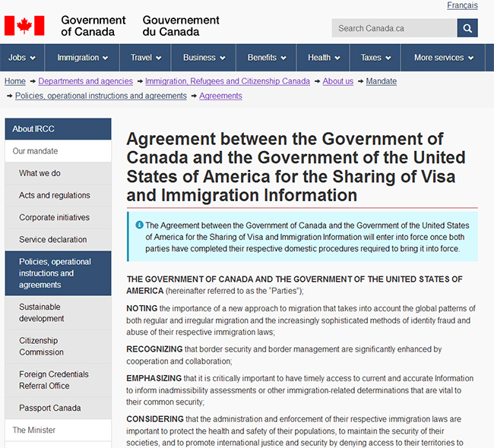Open Sustainable development sidebar item
The image size is (494, 448).
point(58,312)
